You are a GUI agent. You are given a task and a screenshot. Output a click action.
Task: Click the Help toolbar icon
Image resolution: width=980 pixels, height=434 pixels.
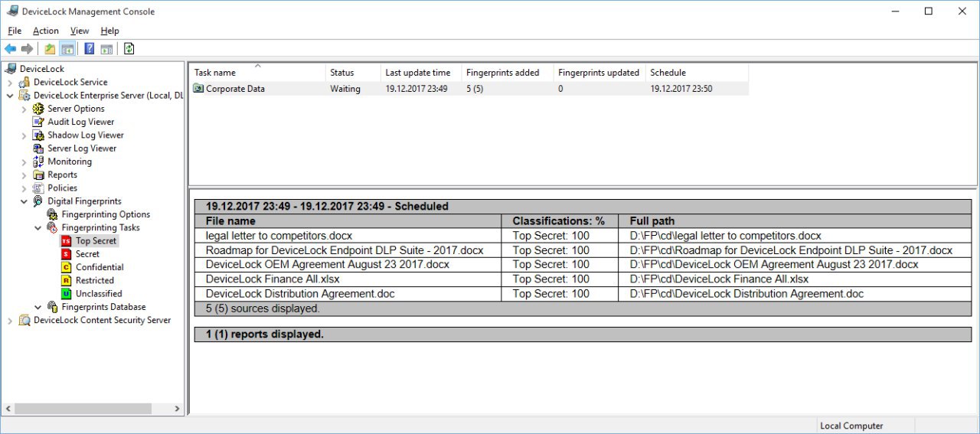[x=90, y=49]
